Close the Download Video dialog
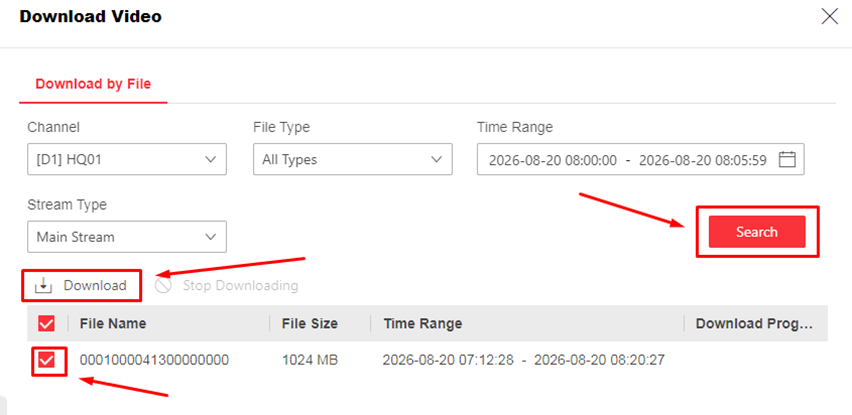Screen dimensions: 852x415 click(x=829, y=17)
